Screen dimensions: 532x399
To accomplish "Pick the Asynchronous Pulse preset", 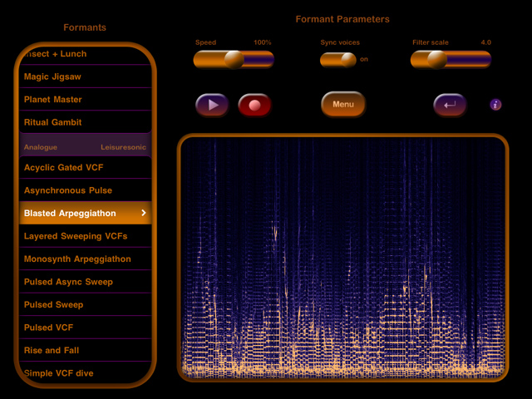I will coord(85,190).
